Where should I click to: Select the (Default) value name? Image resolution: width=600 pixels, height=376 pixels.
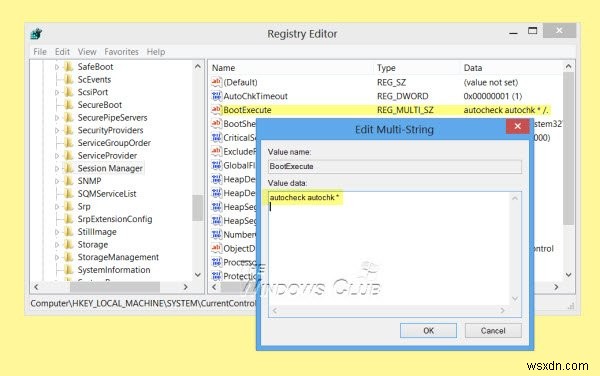click(240, 82)
